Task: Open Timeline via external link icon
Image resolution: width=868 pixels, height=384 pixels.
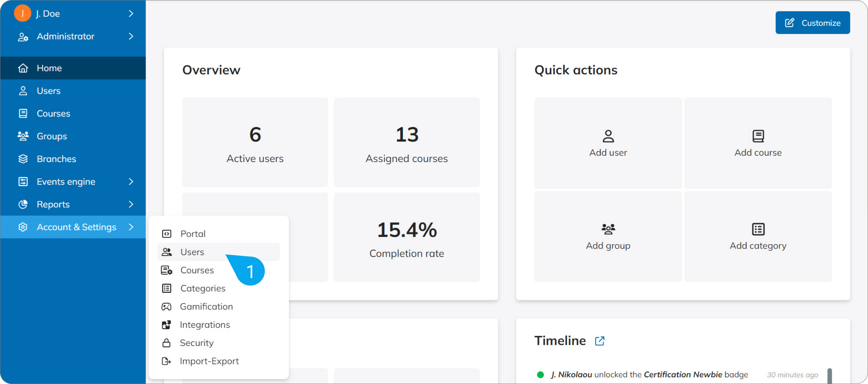Action: click(600, 341)
